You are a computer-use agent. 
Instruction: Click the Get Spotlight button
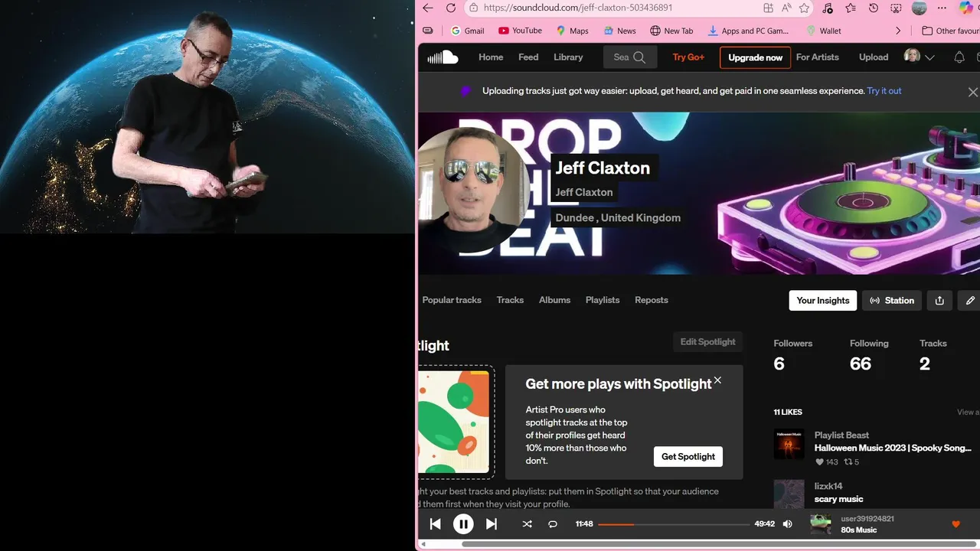tap(688, 457)
